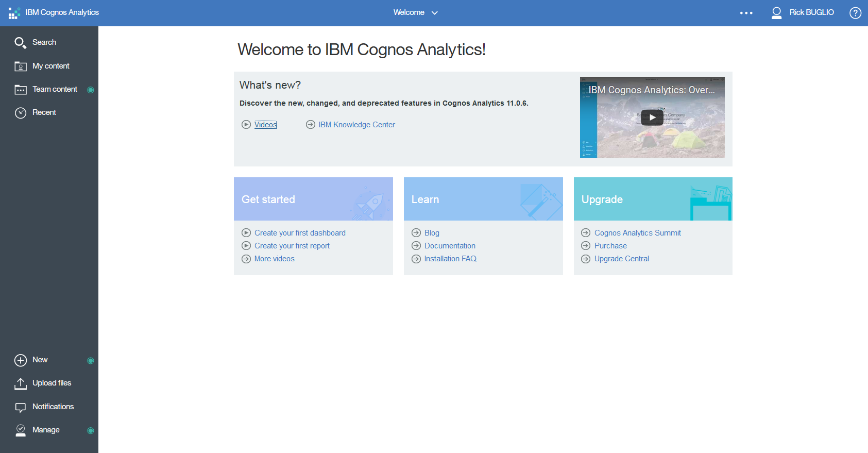The height and width of the screenshot is (453, 868).
Task: Follow Create your first report link
Action: pyautogui.click(x=292, y=246)
